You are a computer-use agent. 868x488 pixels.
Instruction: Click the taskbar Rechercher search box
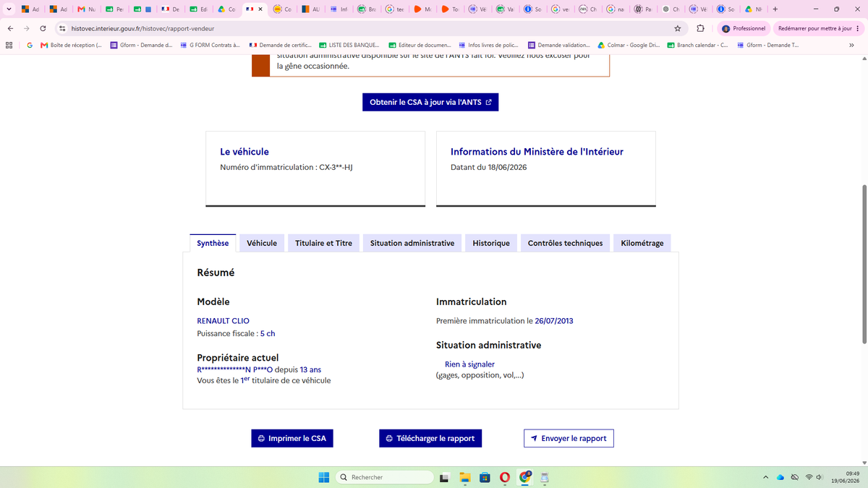(385, 477)
